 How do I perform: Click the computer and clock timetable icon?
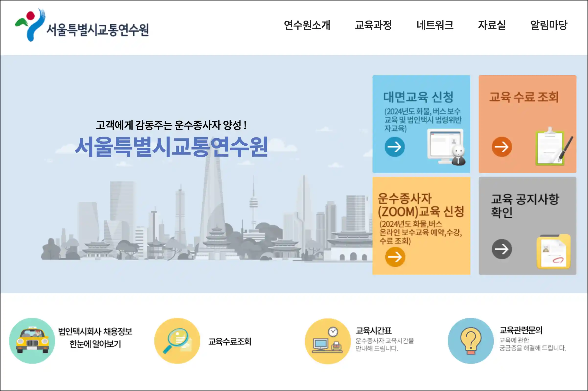coord(328,341)
